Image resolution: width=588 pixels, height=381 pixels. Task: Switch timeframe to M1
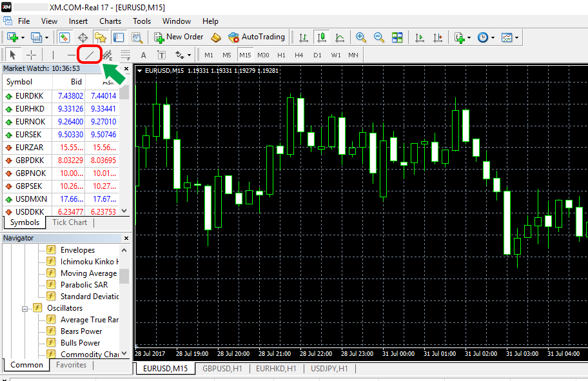[x=209, y=55]
